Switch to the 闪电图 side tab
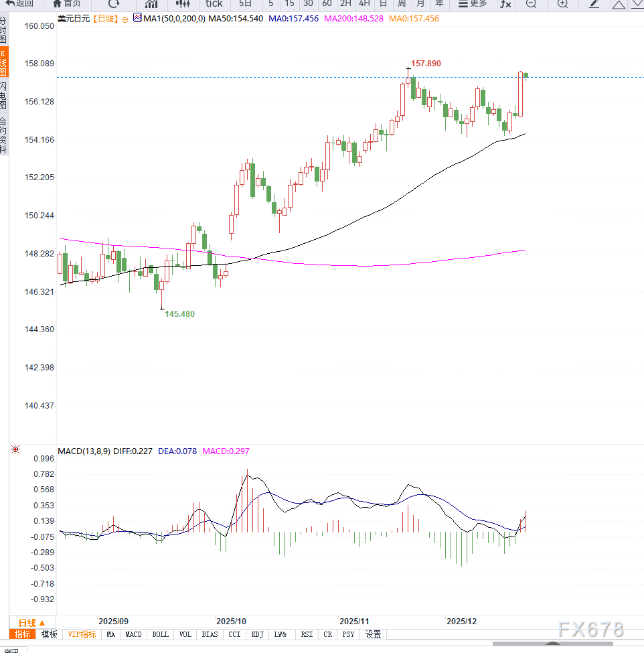The image size is (644, 653). coord(4,96)
